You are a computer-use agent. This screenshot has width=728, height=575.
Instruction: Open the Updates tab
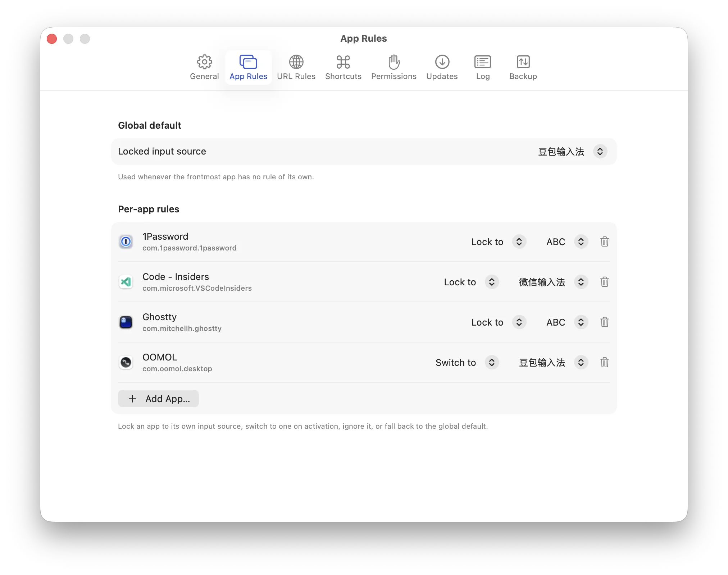click(x=442, y=68)
